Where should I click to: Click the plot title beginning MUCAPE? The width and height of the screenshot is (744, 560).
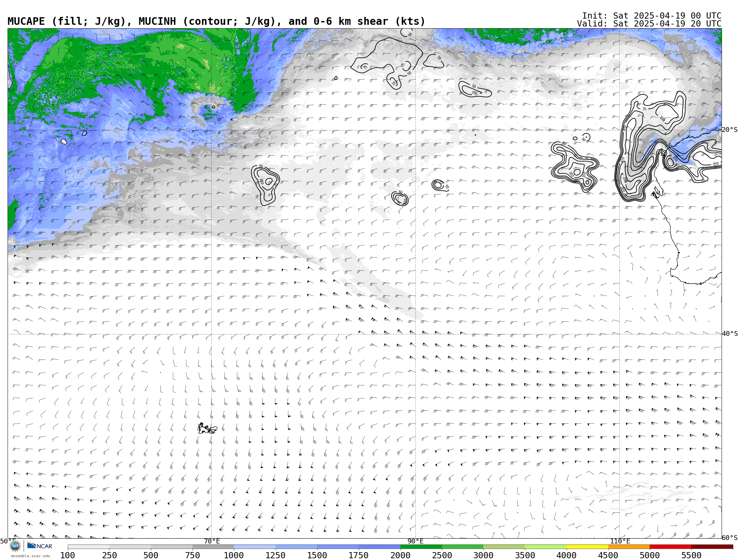[216, 21]
